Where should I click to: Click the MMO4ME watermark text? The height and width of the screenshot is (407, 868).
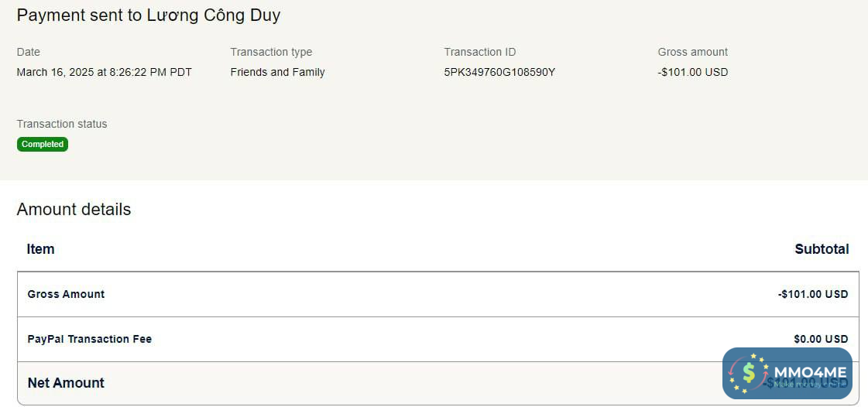tap(810, 373)
